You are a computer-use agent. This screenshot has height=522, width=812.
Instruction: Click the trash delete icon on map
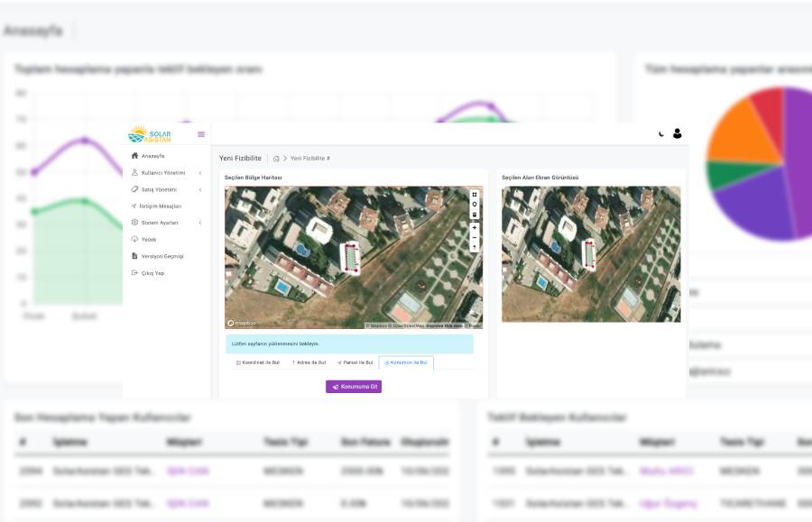(x=475, y=214)
